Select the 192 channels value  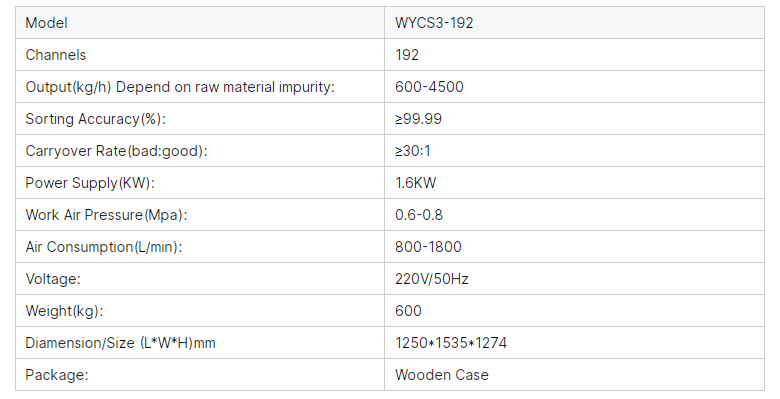(x=407, y=55)
